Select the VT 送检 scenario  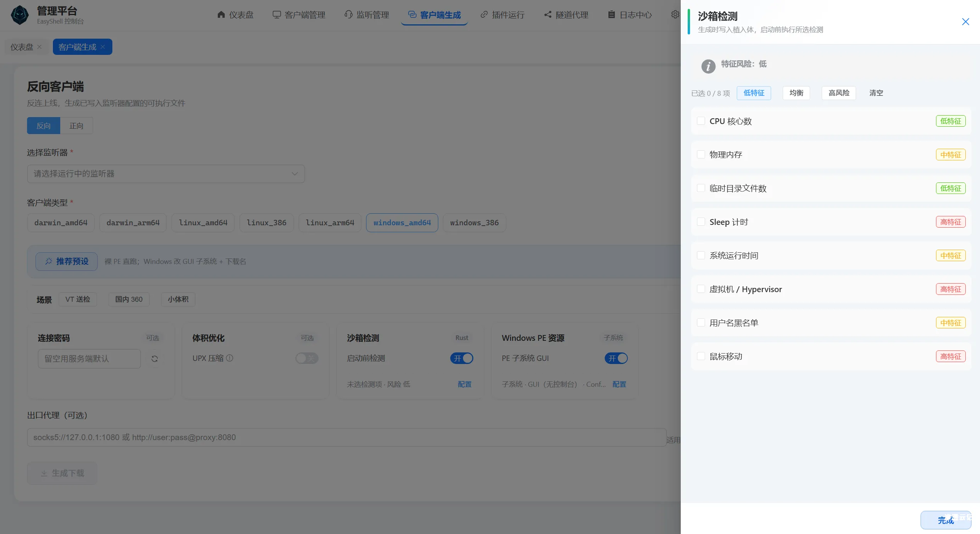[78, 299]
